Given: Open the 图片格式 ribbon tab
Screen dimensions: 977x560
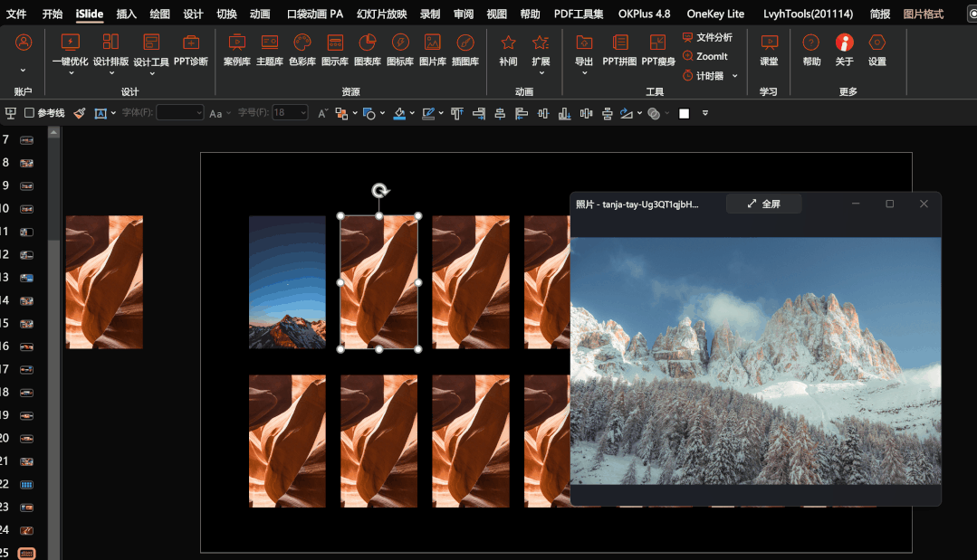Looking at the screenshot, I should [923, 14].
